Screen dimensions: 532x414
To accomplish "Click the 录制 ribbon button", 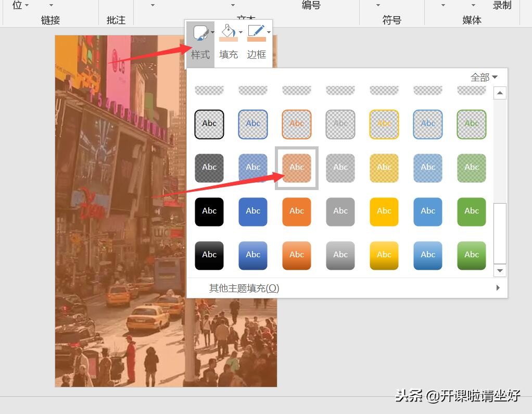I will (502, 5).
